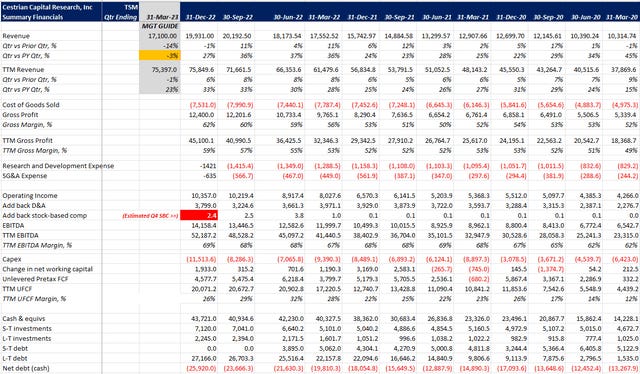Select the '31-Mar-20' column header

click(x=622, y=17)
